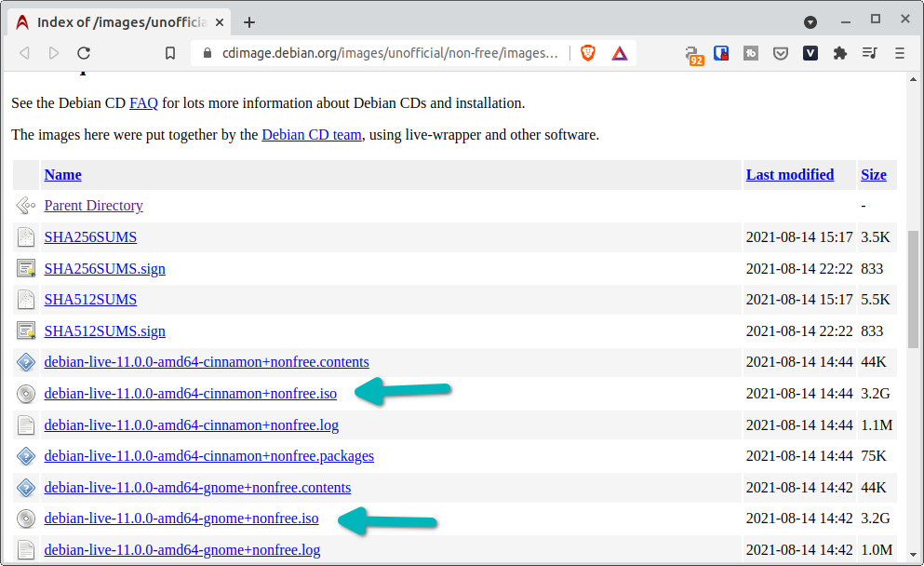Download debian-live-11.0.0-amd64-gnome+nonfree.iso
Viewport: 924px width, 566px height.
tap(181, 519)
